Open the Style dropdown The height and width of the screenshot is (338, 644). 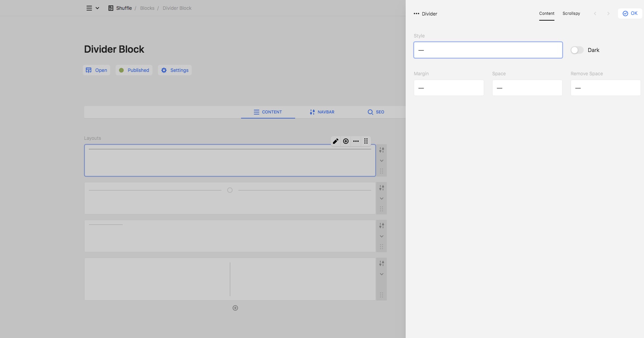point(488,50)
